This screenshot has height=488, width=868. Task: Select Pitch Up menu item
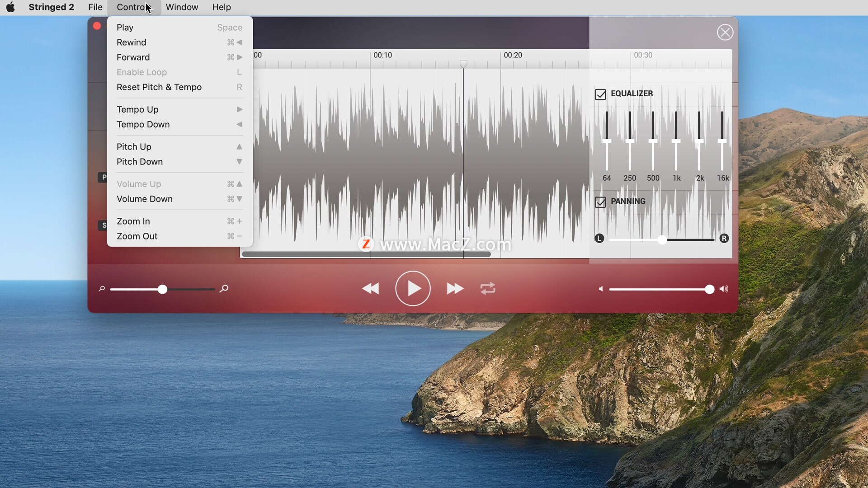179,147
